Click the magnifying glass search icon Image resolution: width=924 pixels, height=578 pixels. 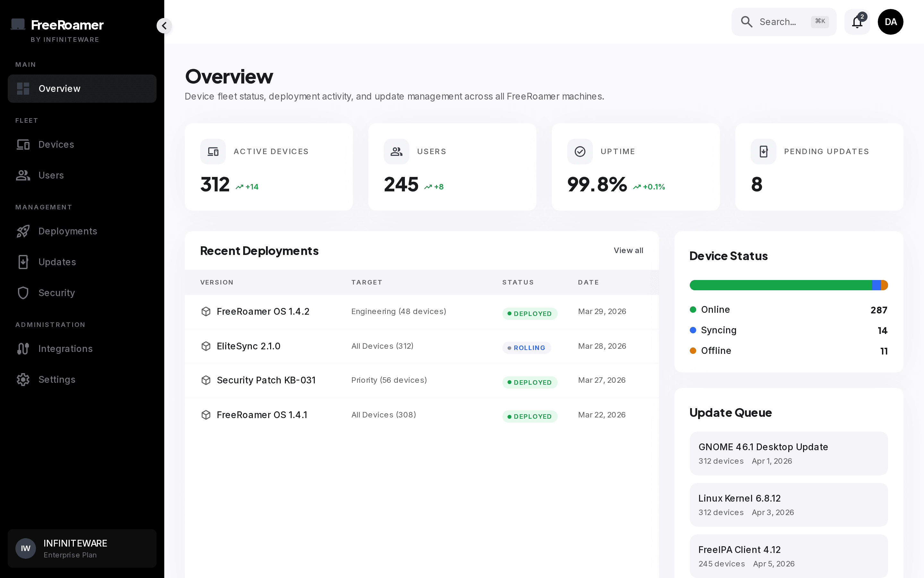[747, 22]
